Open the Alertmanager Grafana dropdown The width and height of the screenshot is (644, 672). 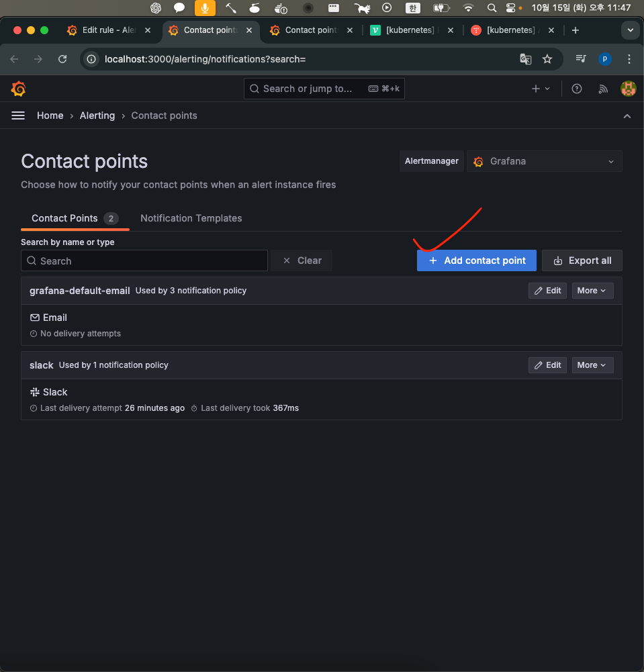(544, 161)
